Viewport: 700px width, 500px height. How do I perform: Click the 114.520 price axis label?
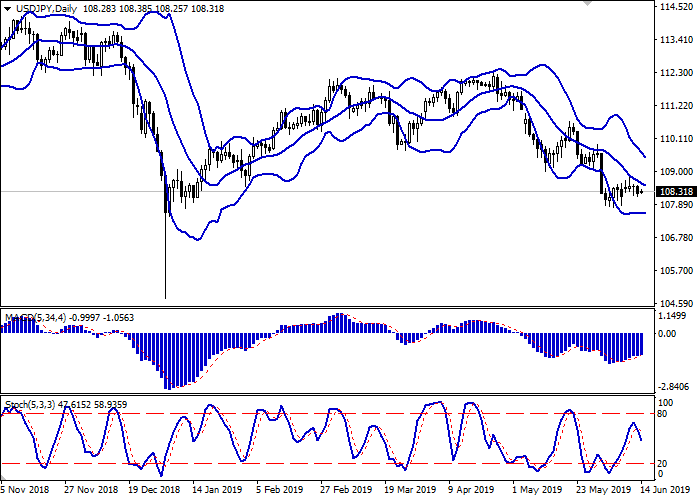click(x=676, y=8)
